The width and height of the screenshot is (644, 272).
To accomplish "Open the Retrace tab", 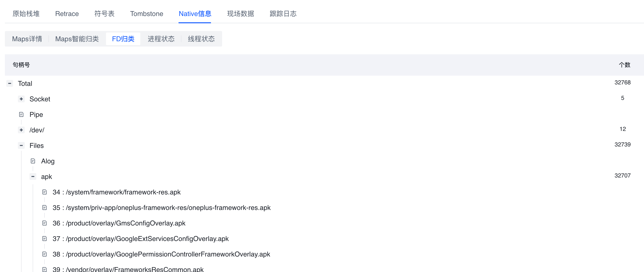I will coord(67,14).
